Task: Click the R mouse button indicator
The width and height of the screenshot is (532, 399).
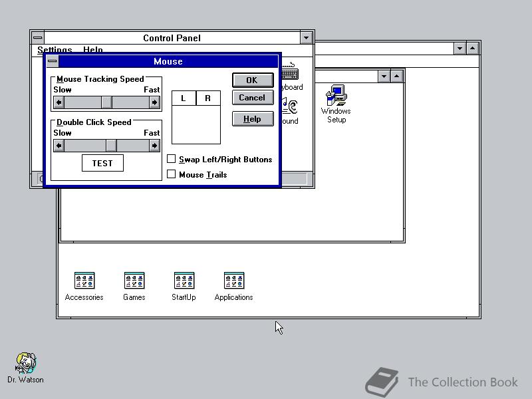Action: [208, 98]
